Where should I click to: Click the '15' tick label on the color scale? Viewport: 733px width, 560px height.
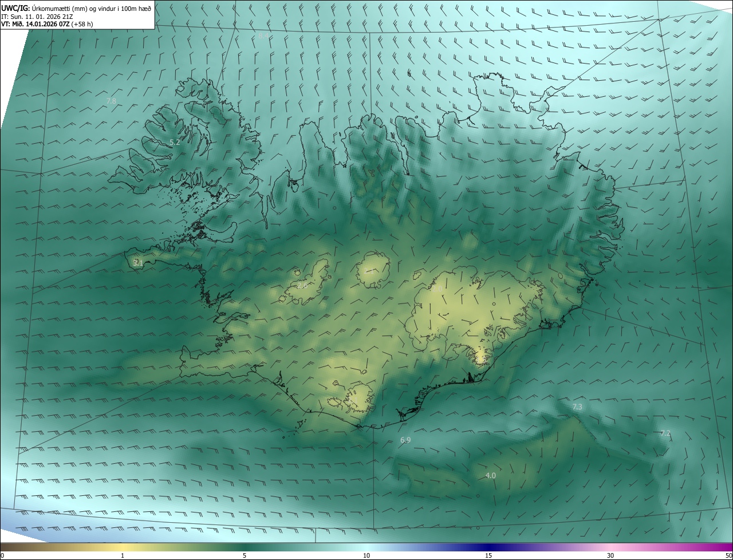(x=488, y=555)
